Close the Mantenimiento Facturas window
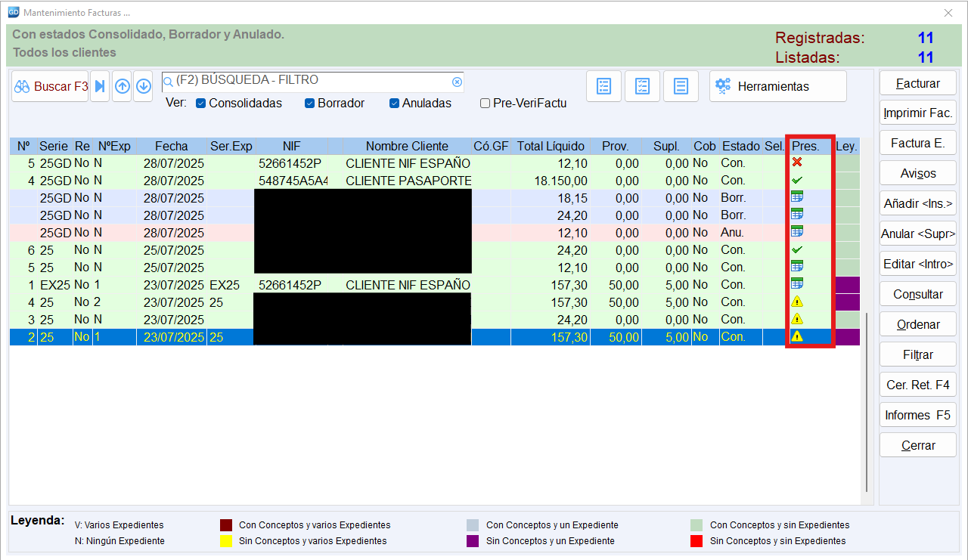 coord(948,13)
